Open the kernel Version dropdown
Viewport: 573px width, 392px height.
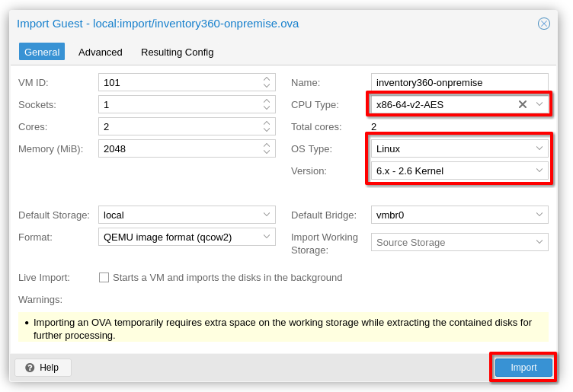[x=539, y=171]
